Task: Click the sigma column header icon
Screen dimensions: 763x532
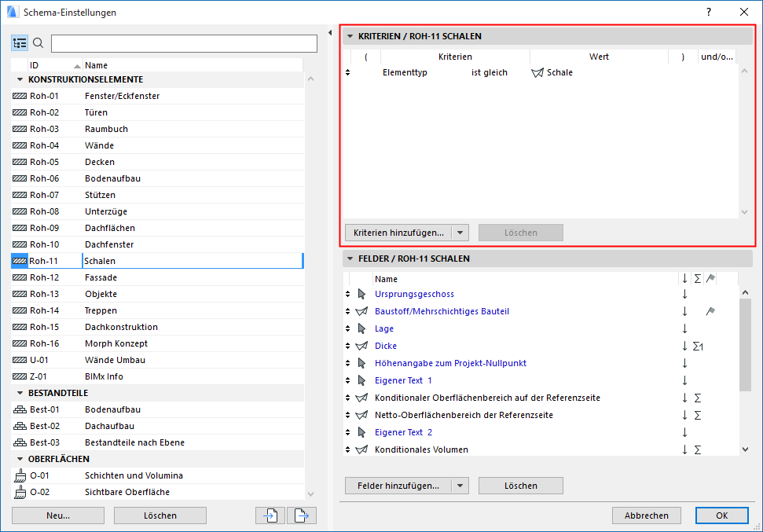Action: [x=697, y=278]
